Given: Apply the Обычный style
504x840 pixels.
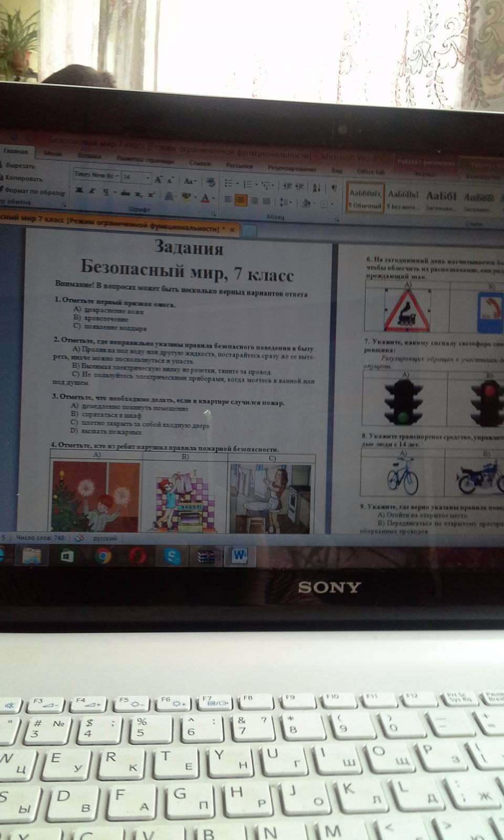Looking at the screenshot, I should coord(366,198).
